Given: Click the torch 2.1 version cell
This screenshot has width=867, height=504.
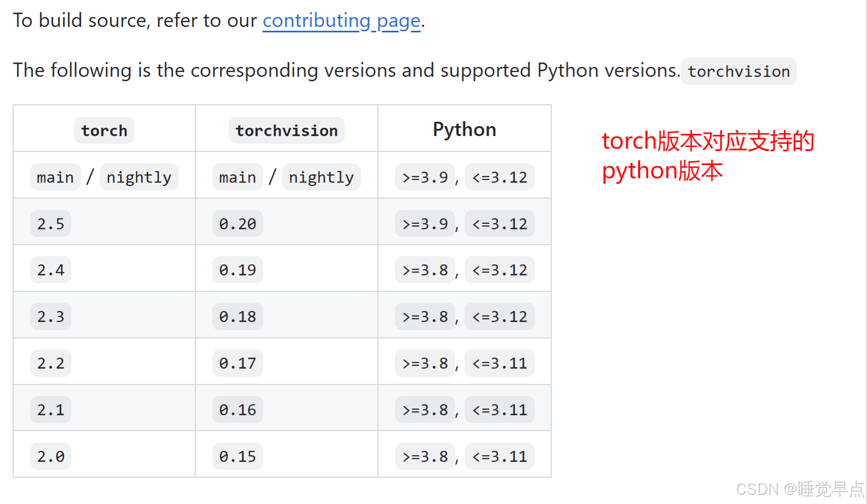Looking at the screenshot, I should tap(50, 410).
